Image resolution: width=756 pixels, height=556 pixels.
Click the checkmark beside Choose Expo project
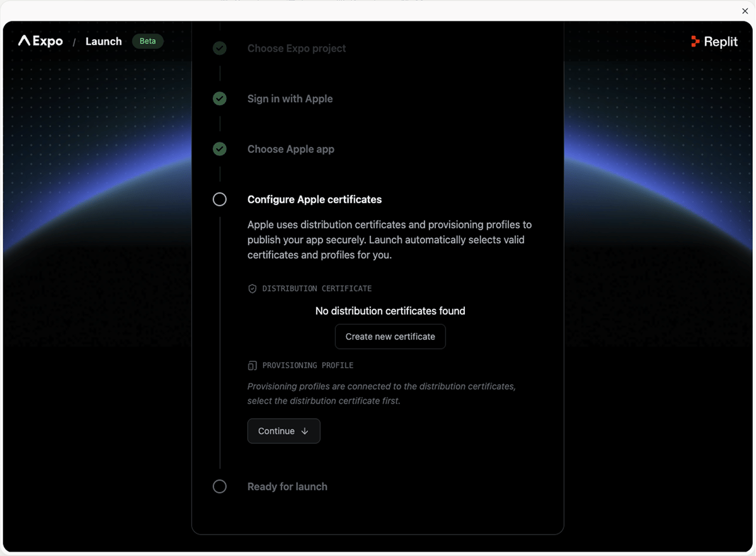point(219,48)
